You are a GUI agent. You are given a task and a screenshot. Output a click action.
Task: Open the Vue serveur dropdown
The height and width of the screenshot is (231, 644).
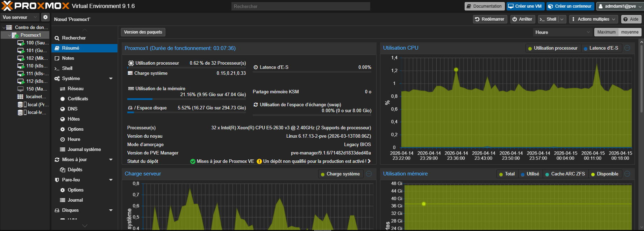pyautogui.click(x=20, y=17)
